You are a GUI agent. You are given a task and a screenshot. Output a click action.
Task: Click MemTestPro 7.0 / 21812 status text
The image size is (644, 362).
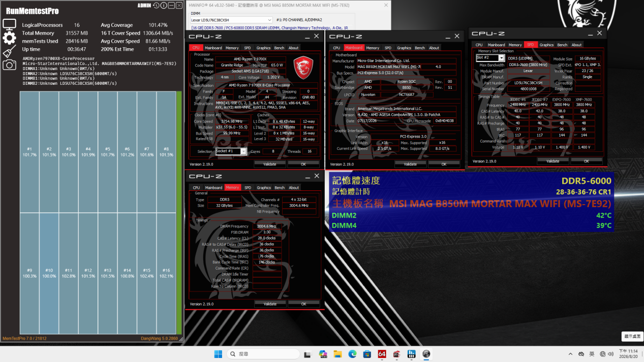[x=24, y=338]
